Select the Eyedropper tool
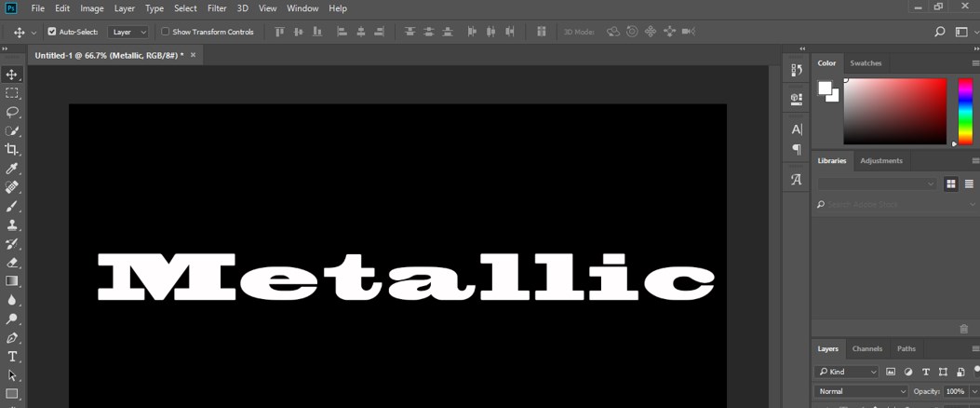 click(12, 169)
